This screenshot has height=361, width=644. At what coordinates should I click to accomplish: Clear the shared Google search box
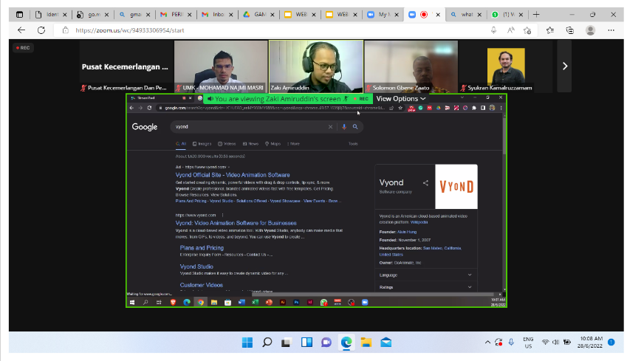(330, 127)
